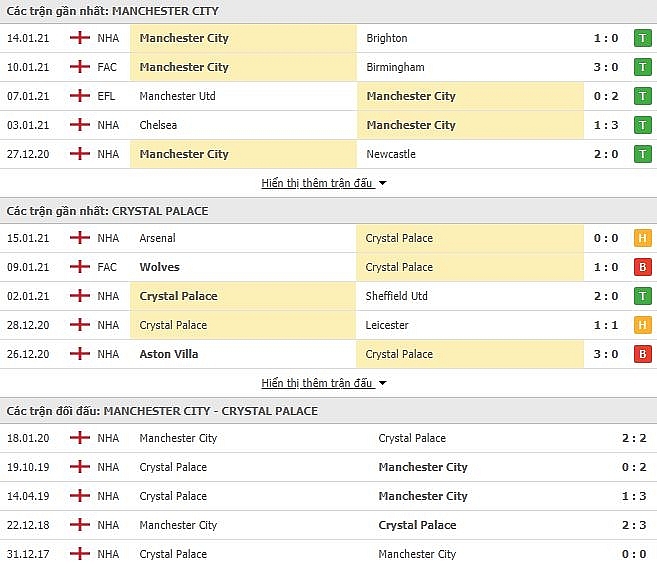
Task: Select the Manchester City section header
Action: (328, 11)
